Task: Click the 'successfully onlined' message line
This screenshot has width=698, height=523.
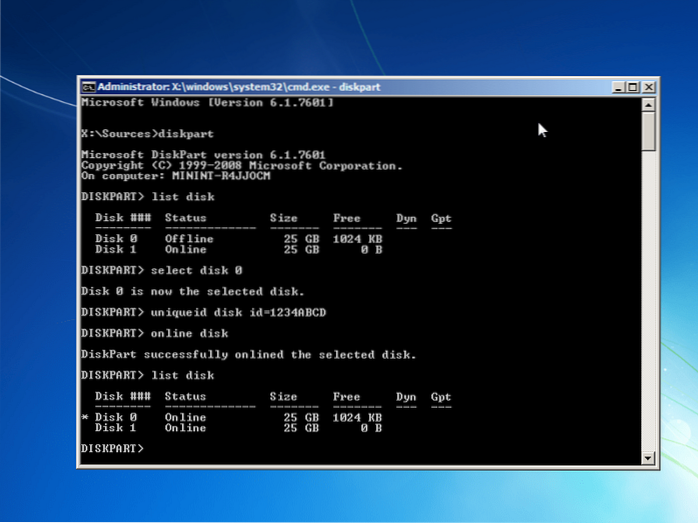Action: click(x=248, y=354)
